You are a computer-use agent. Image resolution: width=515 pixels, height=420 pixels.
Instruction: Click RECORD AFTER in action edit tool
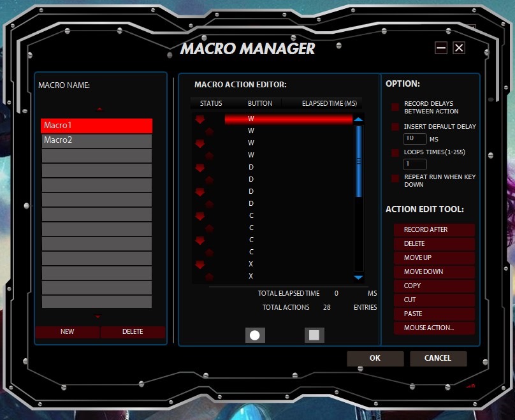click(434, 230)
